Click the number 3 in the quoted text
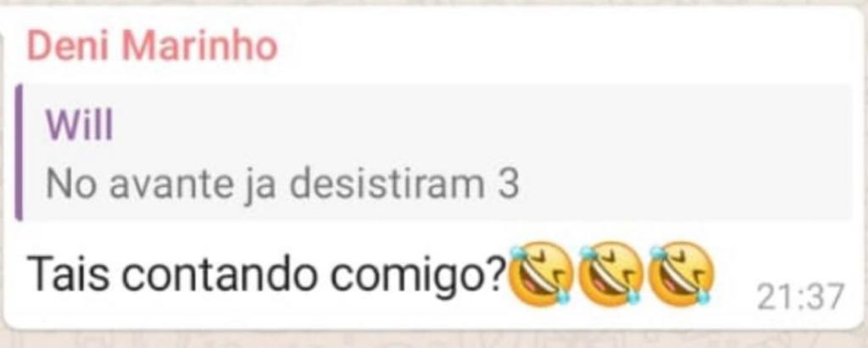Screen dimensions: 868x348 (x=509, y=184)
